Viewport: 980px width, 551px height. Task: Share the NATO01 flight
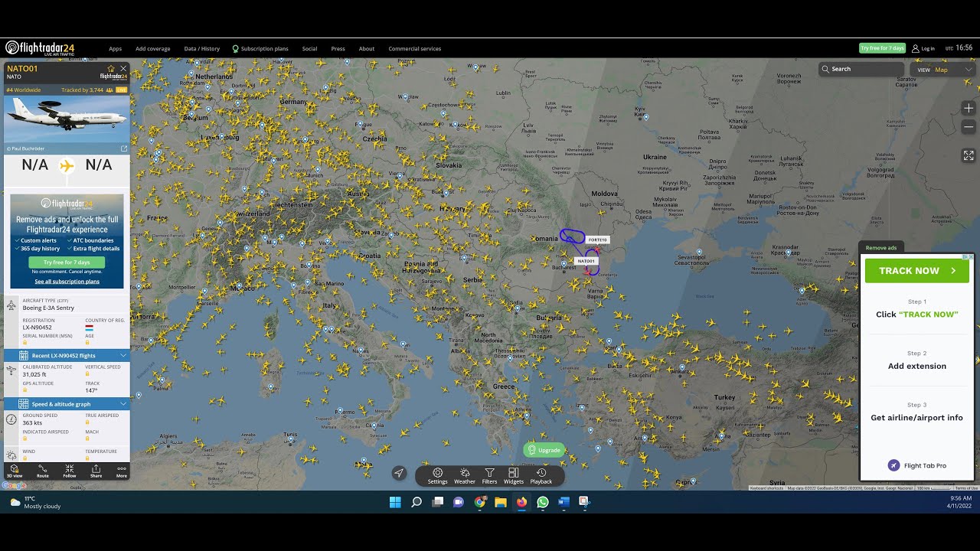(96, 471)
